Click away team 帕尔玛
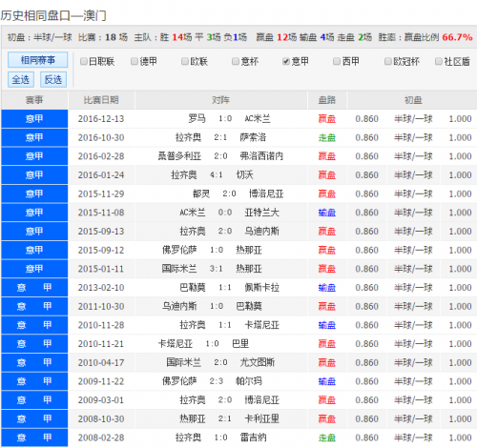Viewport: 477px width, 448px height. pos(249,381)
